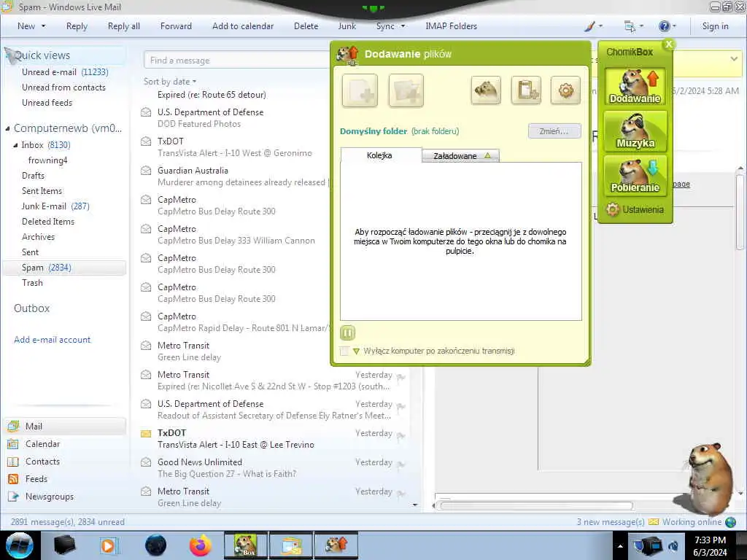This screenshot has width=747, height=560.
Task: Open the Help icon in mail toolbar
Action: pyautogui.click(x=664, y=26)
